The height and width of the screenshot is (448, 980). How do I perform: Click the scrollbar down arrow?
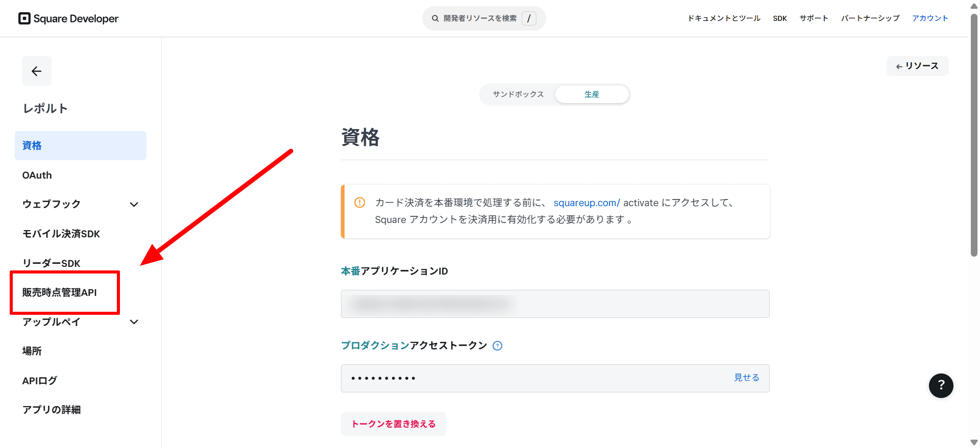pyautogui.click(x=974, y=442)
